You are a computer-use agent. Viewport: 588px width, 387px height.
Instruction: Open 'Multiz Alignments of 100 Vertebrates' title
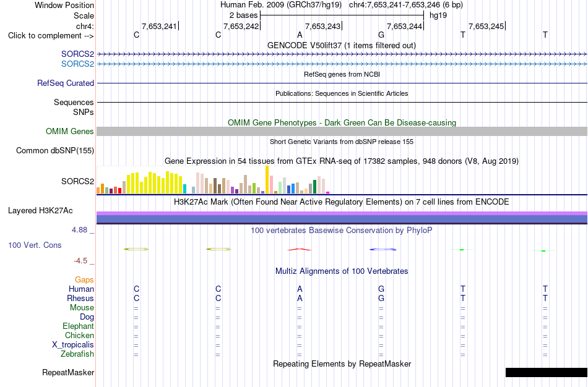342,271
